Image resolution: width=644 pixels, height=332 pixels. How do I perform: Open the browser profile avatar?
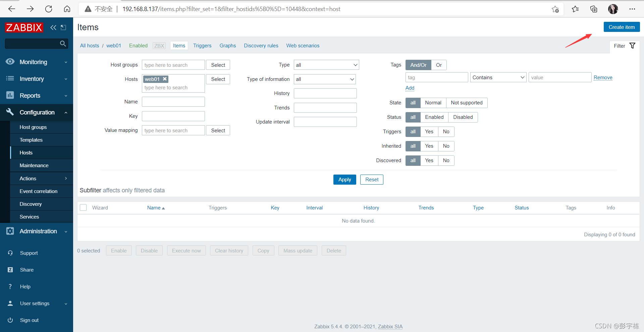coord(613,9)
